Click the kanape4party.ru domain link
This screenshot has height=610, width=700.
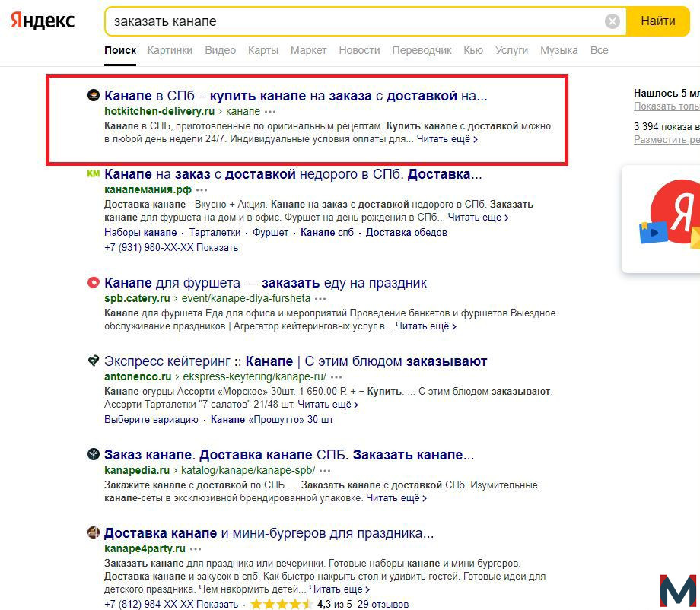point(145,548)
